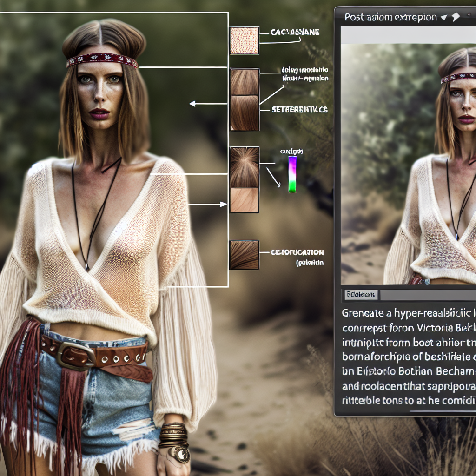Choose the upper light-brown hair swatch
Image resolution: width=476 pixels, height=476 pixels.
245,82
